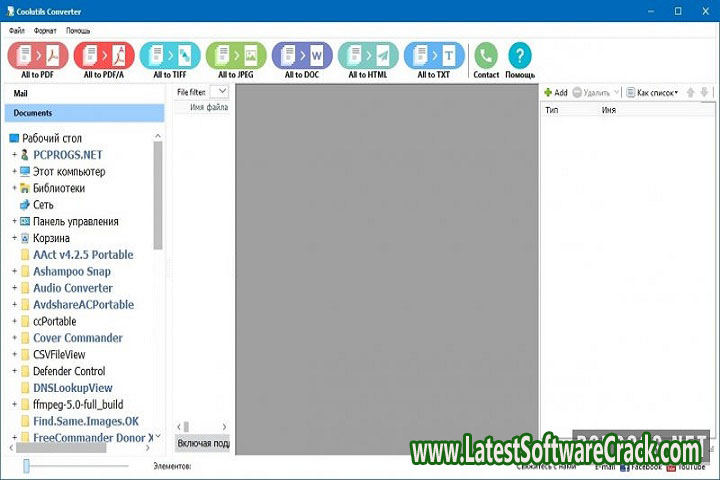
Task: Click the Сеть network icon
Action: (25, 205)
